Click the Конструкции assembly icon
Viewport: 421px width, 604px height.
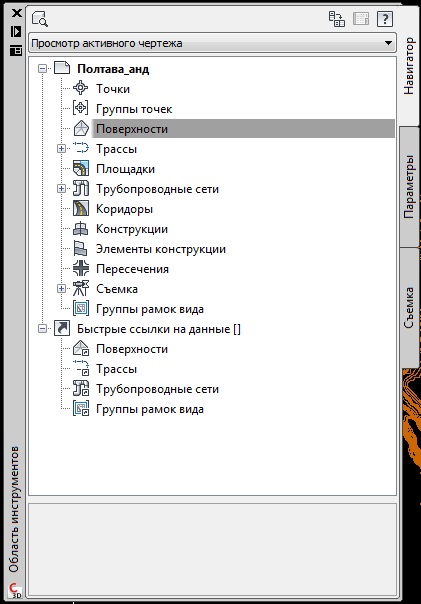81,228
